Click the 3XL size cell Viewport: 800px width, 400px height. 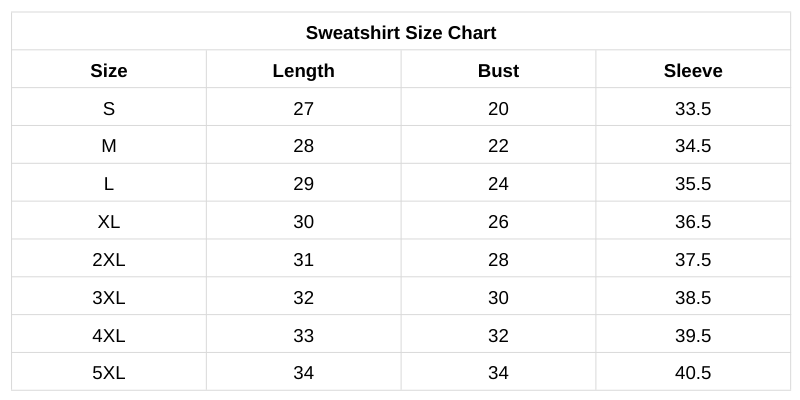pyautogui.click(x=109, y=298)
